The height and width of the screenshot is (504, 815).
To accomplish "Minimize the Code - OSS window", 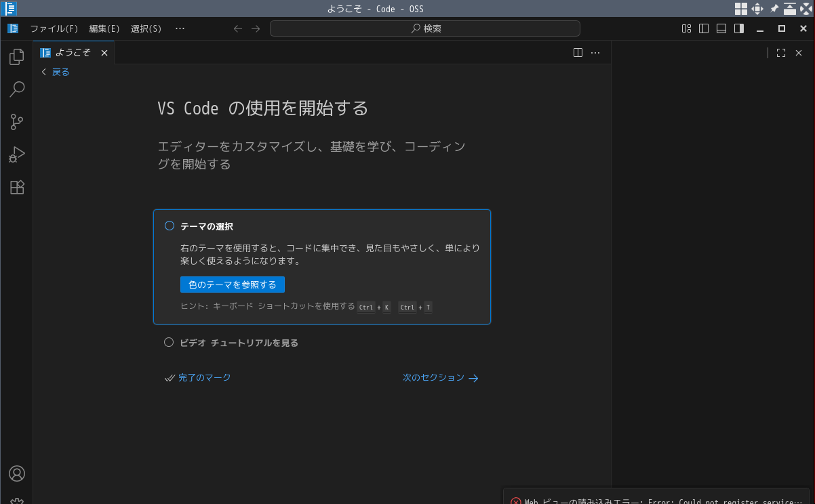I will click(761, 28).
